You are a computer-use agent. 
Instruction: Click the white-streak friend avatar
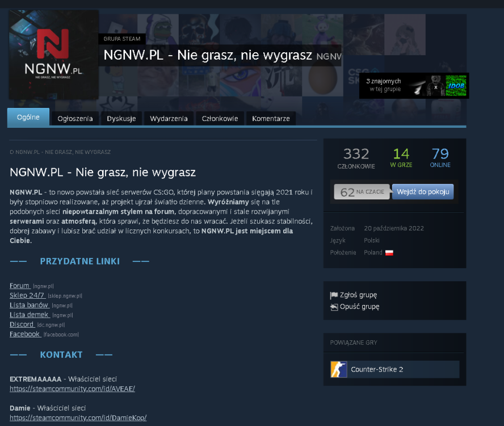tap(416, 86)
